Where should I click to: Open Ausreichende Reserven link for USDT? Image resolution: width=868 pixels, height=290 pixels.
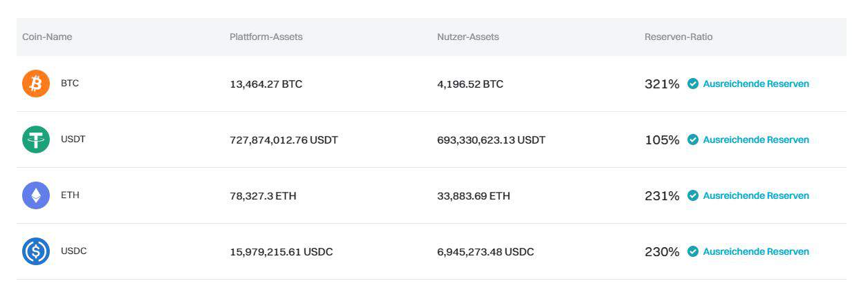pos(756,140)
